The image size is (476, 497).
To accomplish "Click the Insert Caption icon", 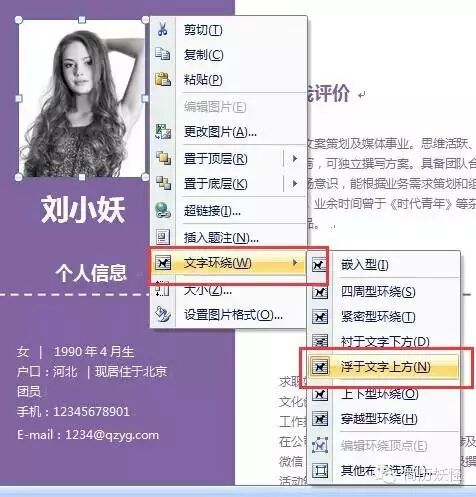I will point(163,237).
